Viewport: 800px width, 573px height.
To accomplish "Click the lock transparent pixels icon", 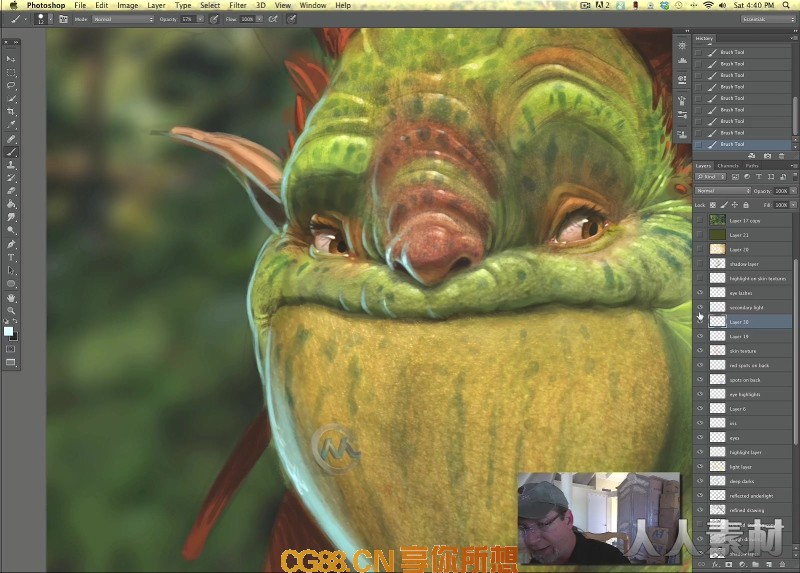I will (713, 205).
